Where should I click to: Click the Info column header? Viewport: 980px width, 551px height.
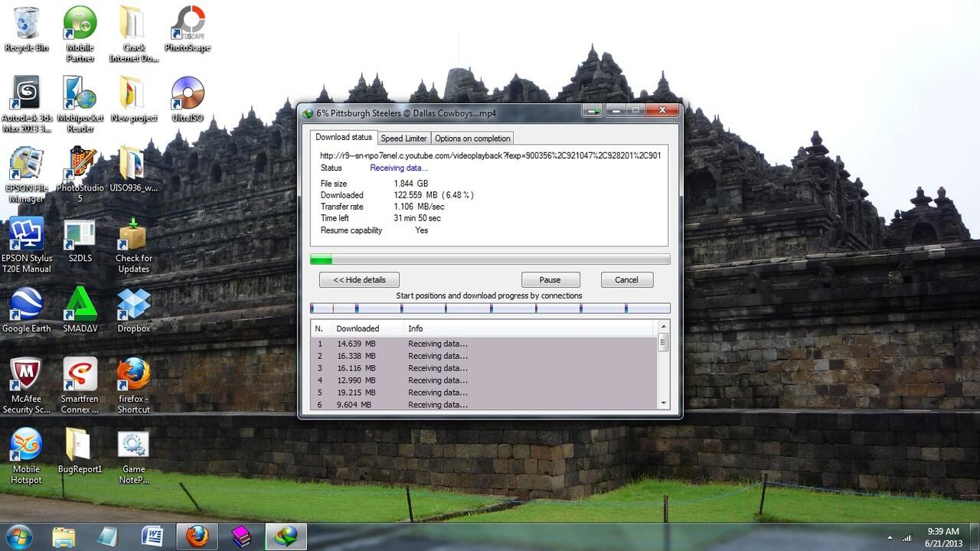[x=530, y=328]
